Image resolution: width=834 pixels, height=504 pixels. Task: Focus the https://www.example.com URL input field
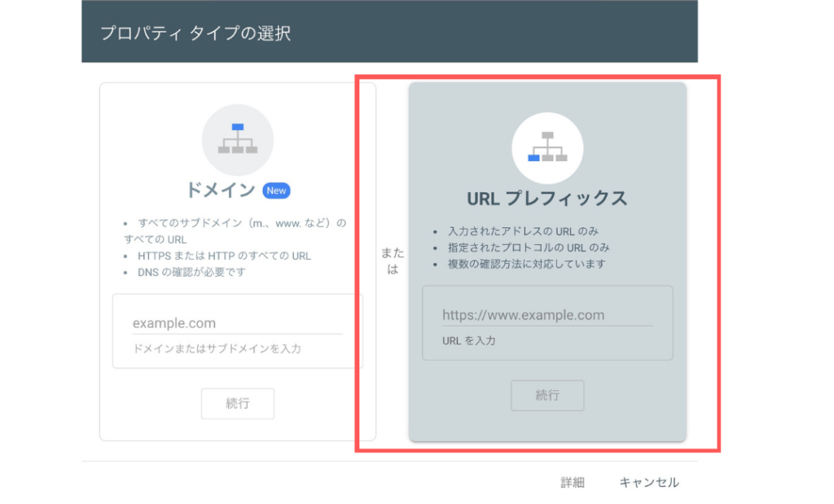point(546,315)
